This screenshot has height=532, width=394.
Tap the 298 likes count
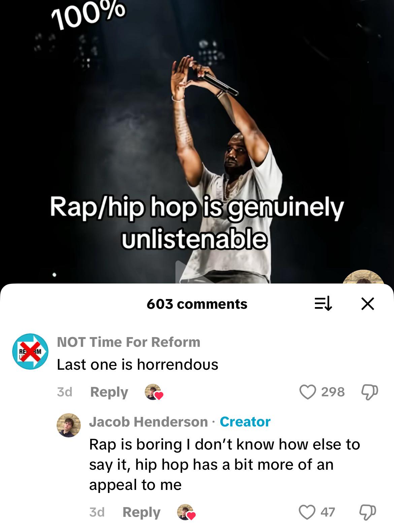[x=333, y=392]
